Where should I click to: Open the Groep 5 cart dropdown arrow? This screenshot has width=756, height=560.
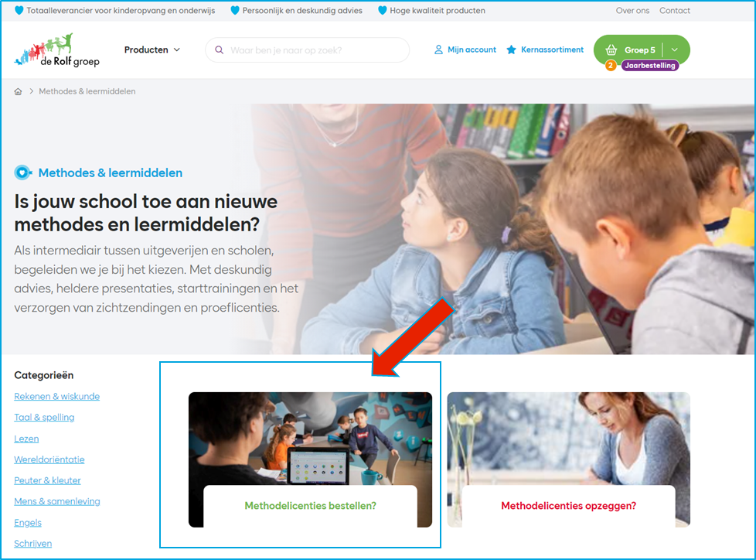point(675,50)
